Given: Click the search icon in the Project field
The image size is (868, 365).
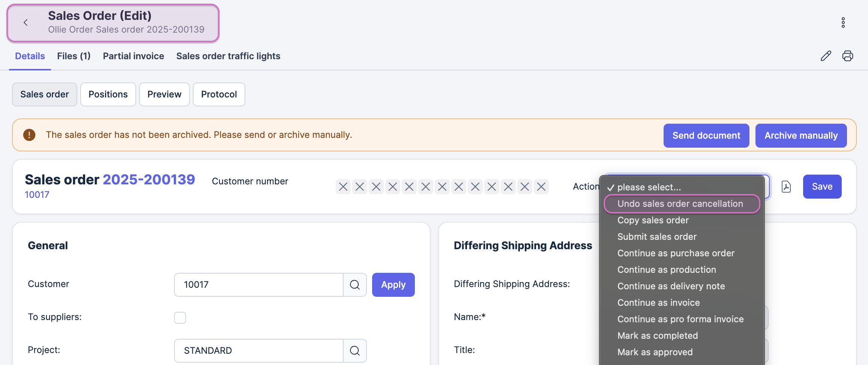Looking at the screenshot, I should click(x=354, y=351).
